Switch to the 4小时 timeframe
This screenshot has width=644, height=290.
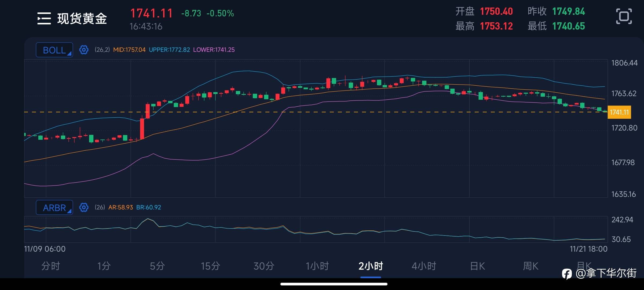point(424,266)
